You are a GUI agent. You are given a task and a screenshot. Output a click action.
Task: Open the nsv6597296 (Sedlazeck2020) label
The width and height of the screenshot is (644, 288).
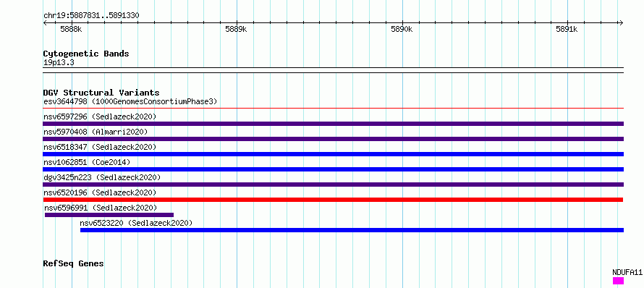coord(100,117)
